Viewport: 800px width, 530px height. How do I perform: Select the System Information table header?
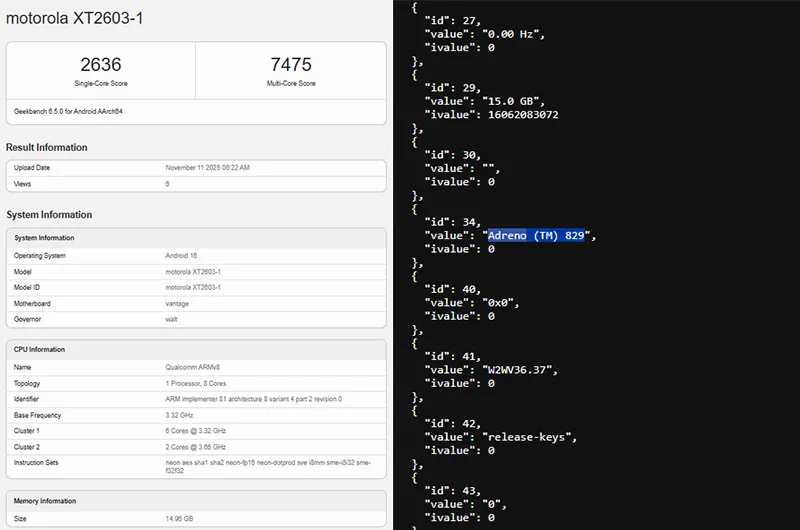[44, 238]
